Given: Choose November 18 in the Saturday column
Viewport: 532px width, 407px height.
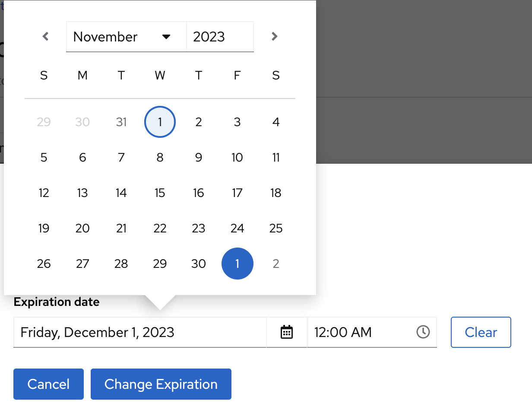Looking at the screenshot, I should 276,193.
